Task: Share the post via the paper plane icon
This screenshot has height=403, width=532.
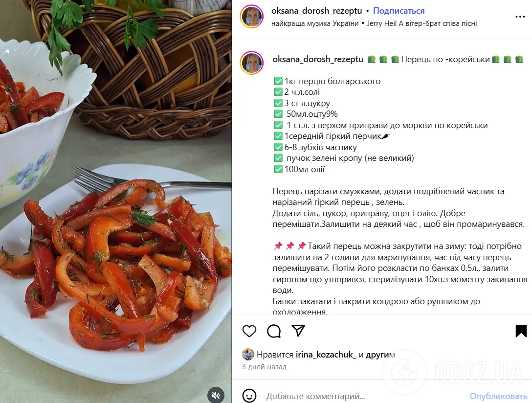Action: pos(298,331)
